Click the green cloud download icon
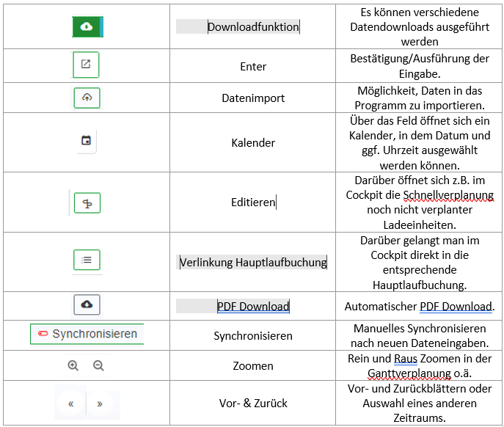Image resolution: width=504 pixels, height=427 pixels. click(87, 26)
